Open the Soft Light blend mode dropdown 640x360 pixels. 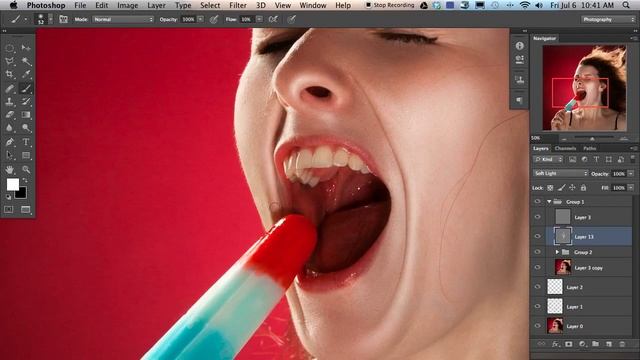tap(560, 173)
